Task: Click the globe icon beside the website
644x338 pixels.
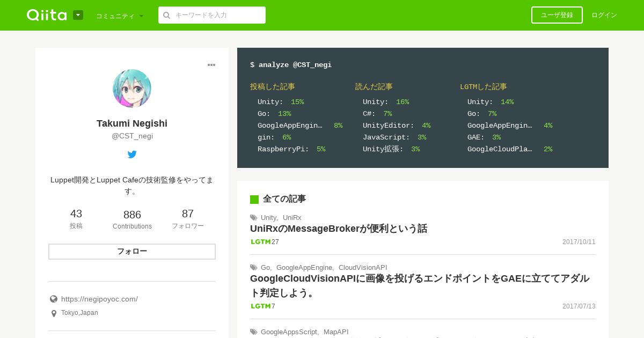Action: pos(54,299)
